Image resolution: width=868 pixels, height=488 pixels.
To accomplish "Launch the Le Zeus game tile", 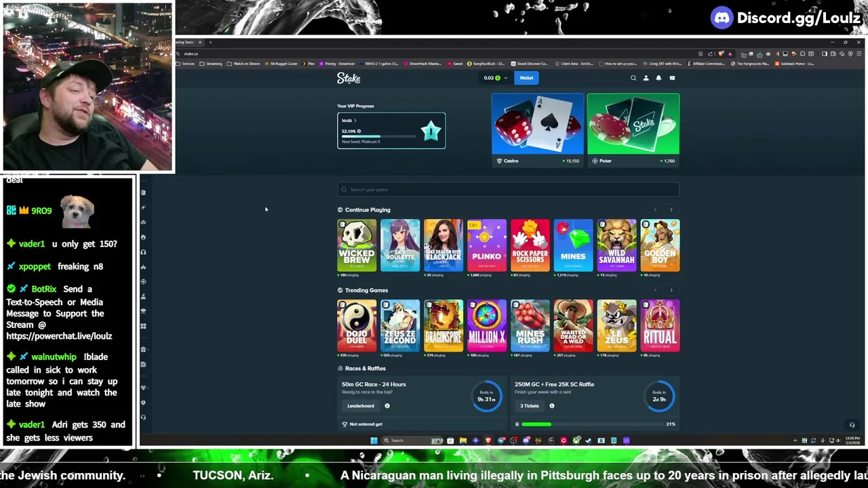I will [616, 326].
